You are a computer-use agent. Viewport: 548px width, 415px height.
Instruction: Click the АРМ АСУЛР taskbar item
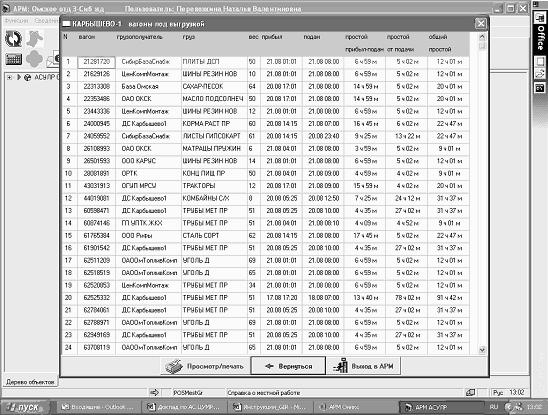(x=441, y=407)
